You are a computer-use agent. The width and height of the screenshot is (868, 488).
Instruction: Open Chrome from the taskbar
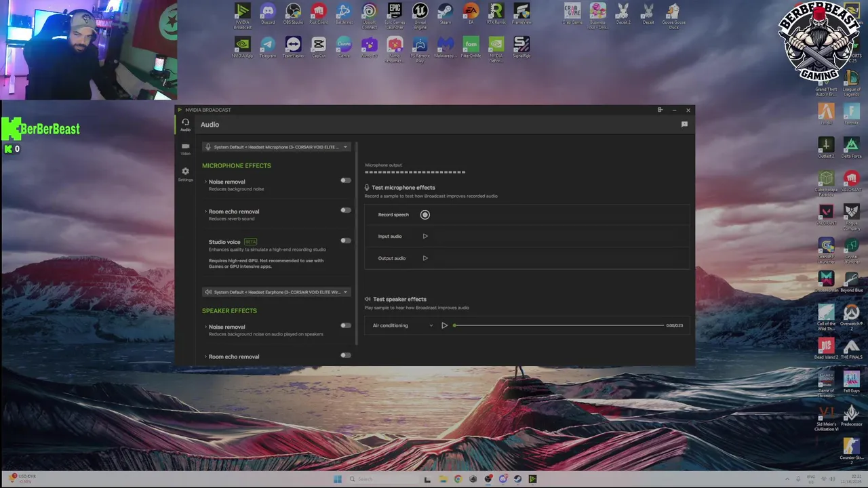(458, 479)
